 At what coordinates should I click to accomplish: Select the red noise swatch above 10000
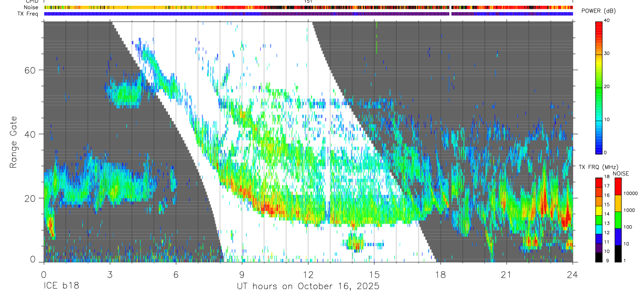pyautogui.click(x=618, y=186)
